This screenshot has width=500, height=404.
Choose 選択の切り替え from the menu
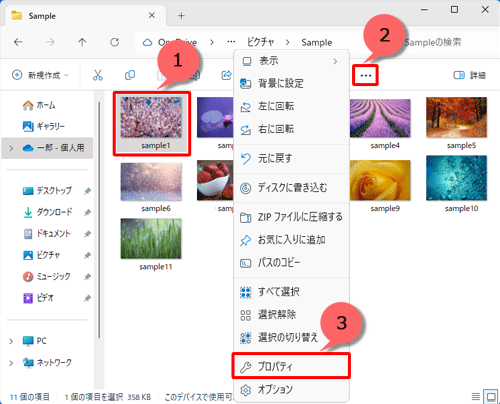click(x=291, y=338)
